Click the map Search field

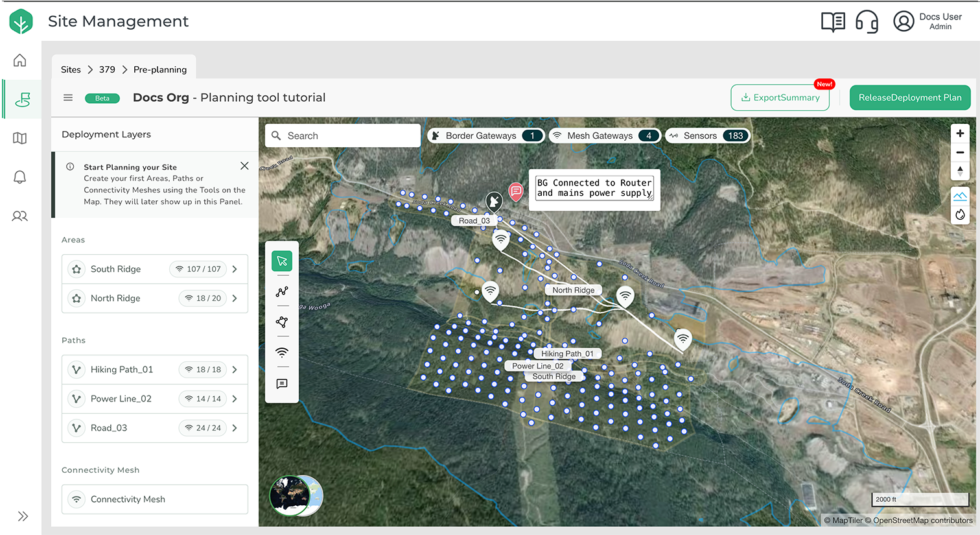click(x=344, y=136)
